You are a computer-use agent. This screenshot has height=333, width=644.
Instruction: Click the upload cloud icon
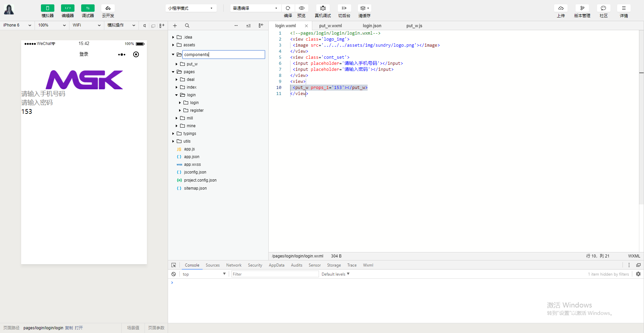(x=561, y=8)
